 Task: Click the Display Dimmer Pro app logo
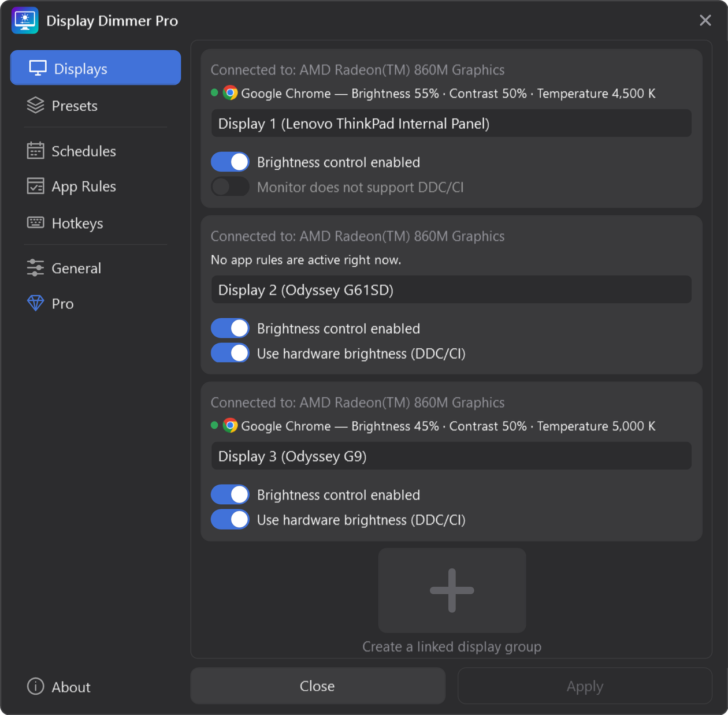25,21
